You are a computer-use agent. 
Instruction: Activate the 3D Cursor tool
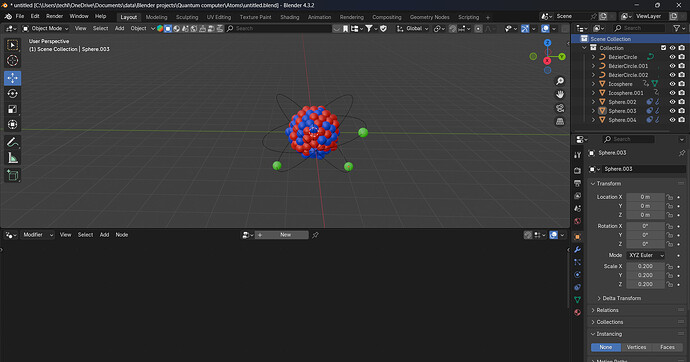[12, 61]
